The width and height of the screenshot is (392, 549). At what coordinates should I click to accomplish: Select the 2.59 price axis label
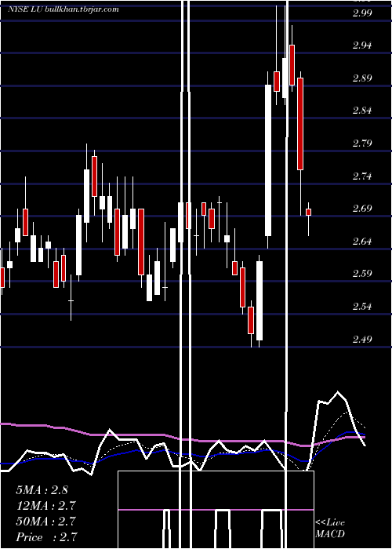362,274
